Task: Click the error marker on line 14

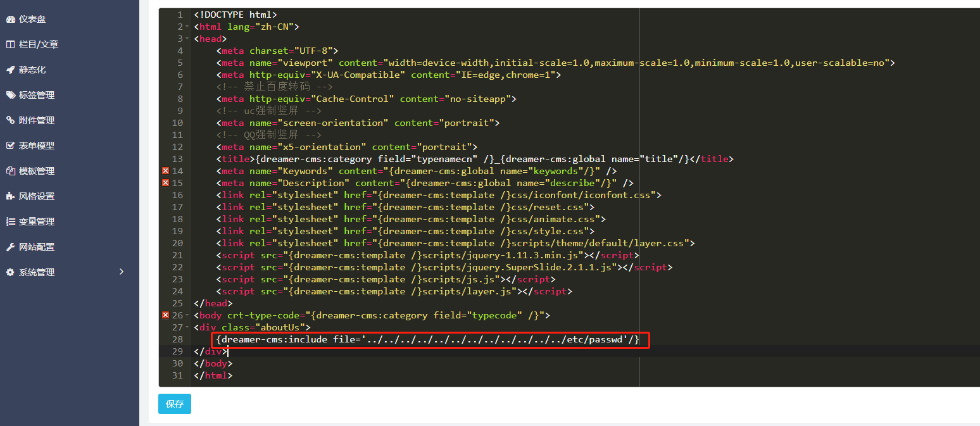Action: click(x=166, y=171)
